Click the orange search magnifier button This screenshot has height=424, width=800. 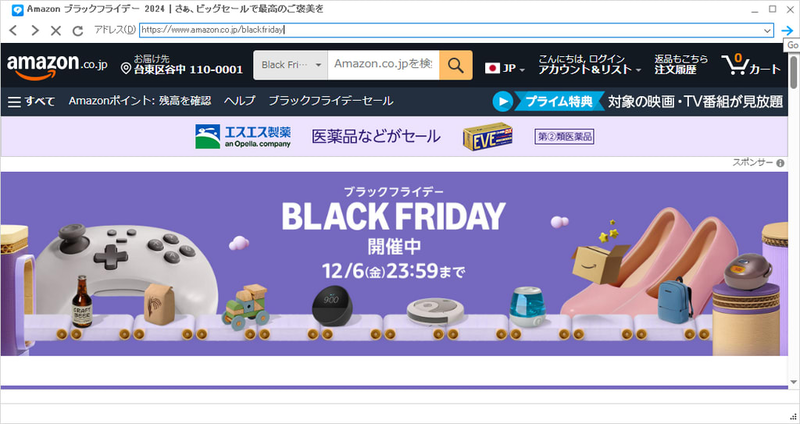click(x=456, y=65)
